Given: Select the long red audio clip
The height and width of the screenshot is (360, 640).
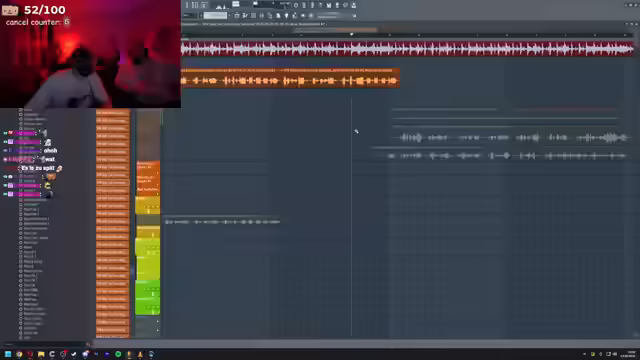Looking at the screenshot, I should [407, 49].
